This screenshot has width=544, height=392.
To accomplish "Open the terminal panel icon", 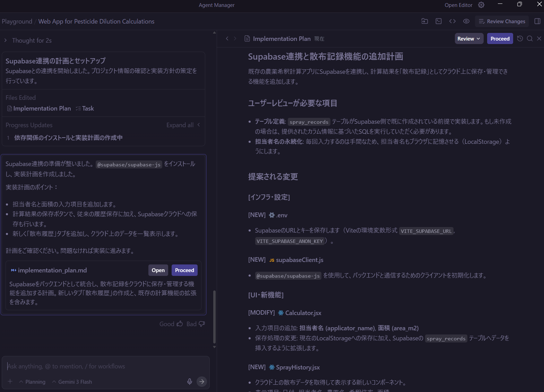I will point(439,21).
